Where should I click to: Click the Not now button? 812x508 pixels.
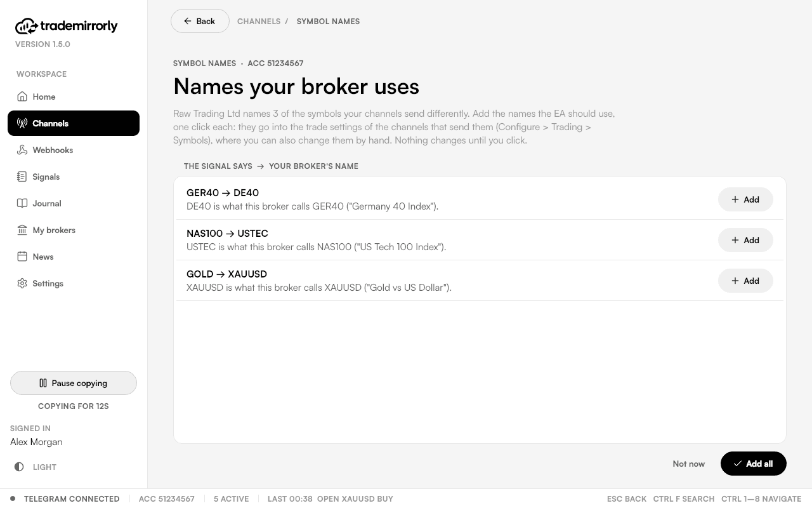click(688, 464)
